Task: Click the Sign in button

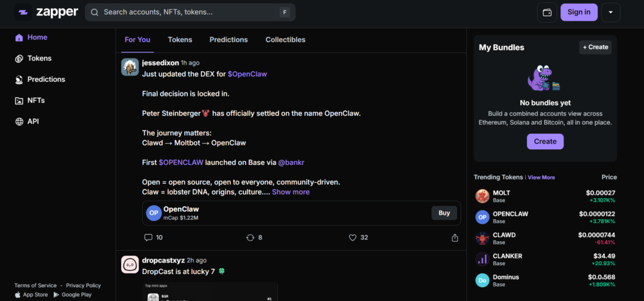Action: [579, 13]
